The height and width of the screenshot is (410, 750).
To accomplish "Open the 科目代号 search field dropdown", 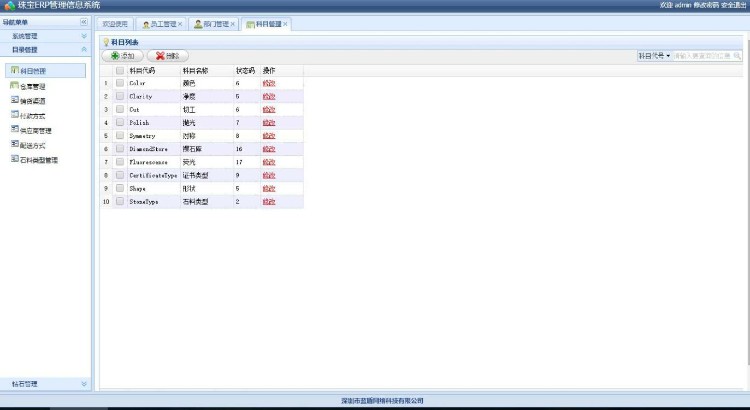I will point(655,56).
